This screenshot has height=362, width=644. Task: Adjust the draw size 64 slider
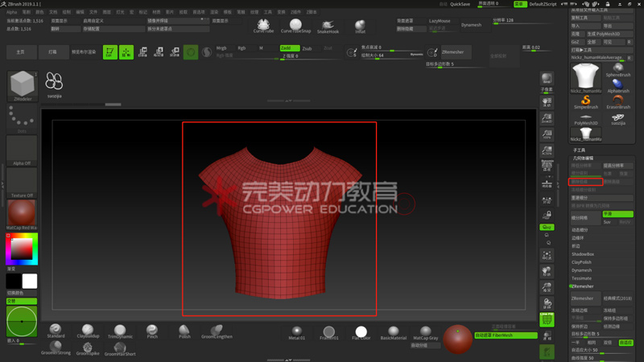click(x=391, y=56)
